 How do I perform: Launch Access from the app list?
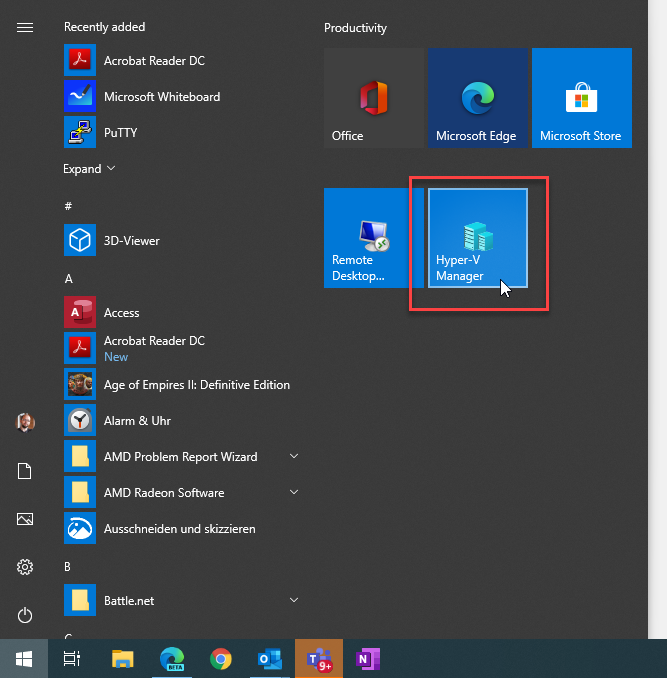tap(182, 312)
